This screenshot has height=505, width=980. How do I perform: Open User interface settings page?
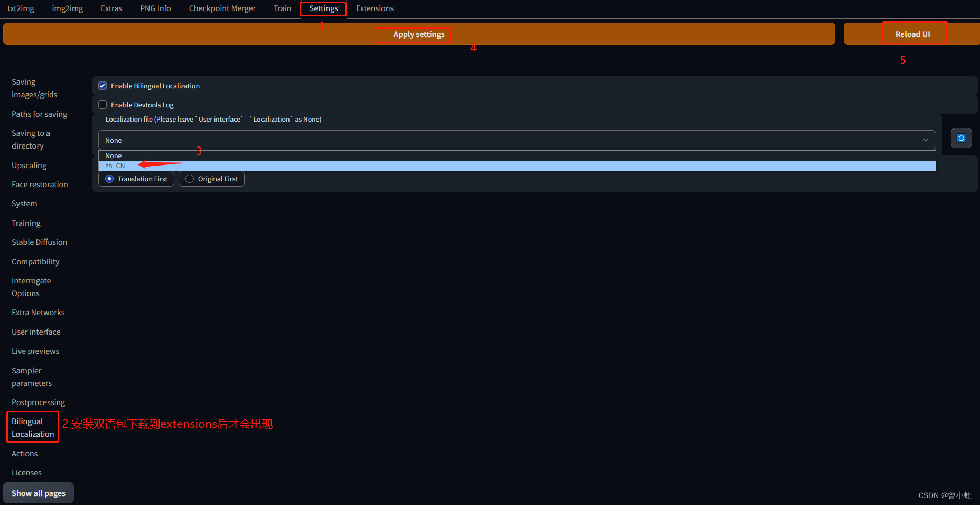pyautogui.click(x=36, y=332)
